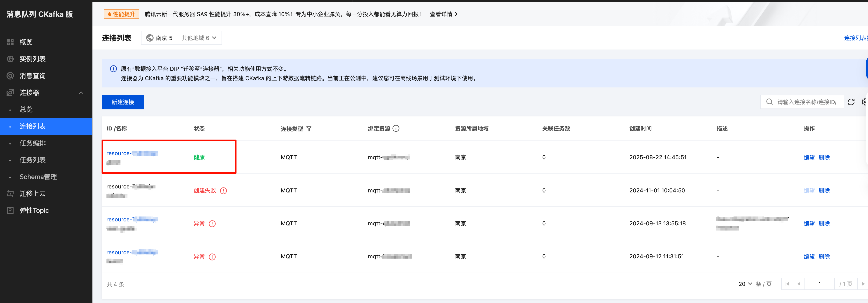Click the 消息查询 message query icon
Viewport: 868px width, 303px height.
pyautogui.click(x=10, y=76)
